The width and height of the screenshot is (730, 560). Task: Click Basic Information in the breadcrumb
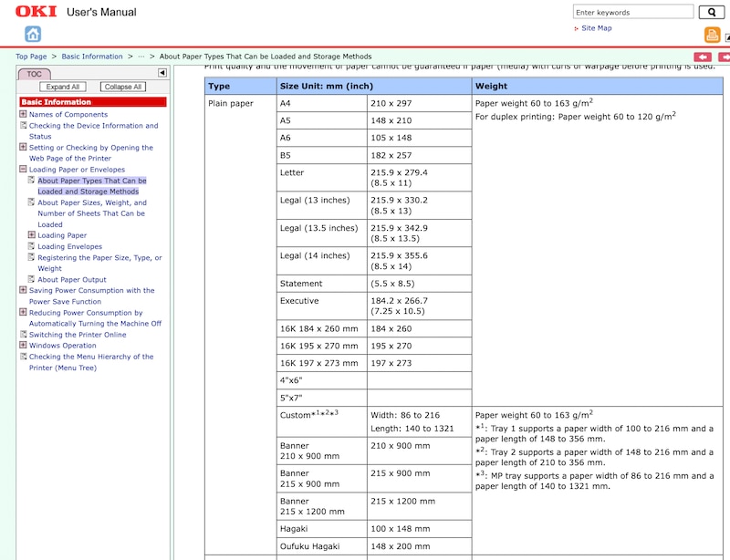pos(92,57)
